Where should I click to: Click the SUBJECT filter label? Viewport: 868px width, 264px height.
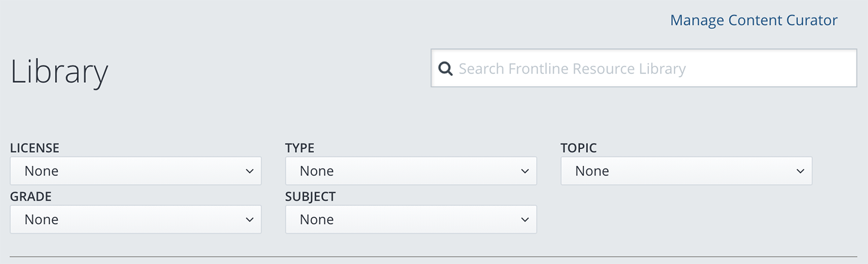click(311, 197)
